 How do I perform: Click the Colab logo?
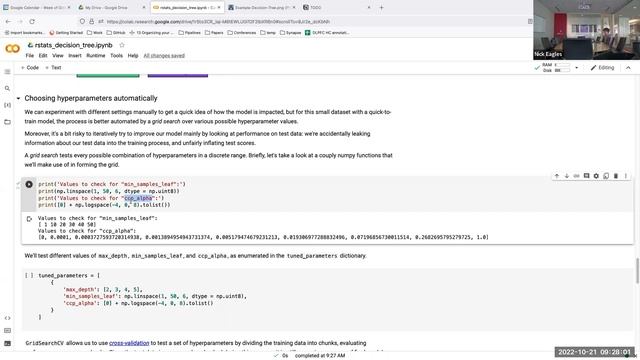coord(12,49)
